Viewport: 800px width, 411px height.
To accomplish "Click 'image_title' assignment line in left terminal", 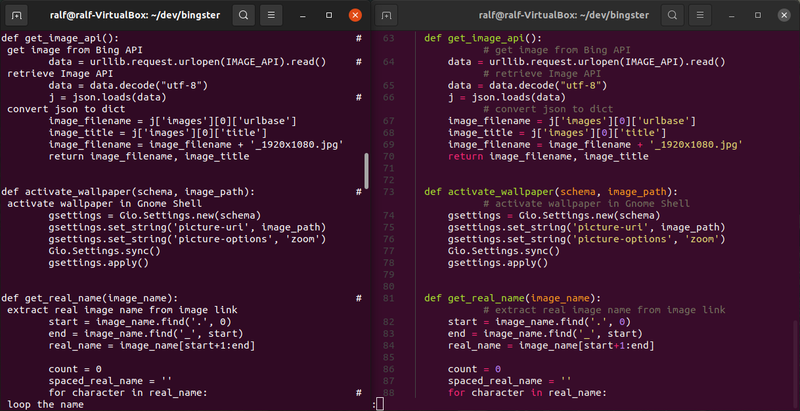I will pos(158,133).
